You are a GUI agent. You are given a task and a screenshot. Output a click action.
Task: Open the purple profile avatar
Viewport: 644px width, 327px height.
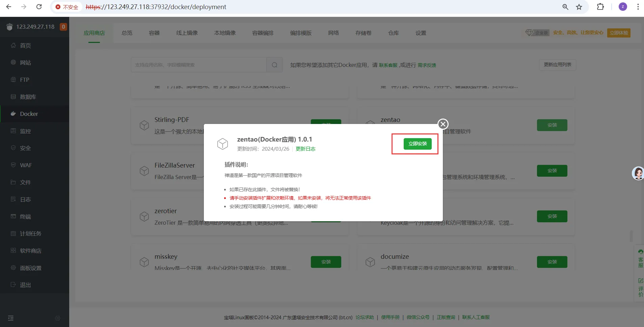point(623,7)
